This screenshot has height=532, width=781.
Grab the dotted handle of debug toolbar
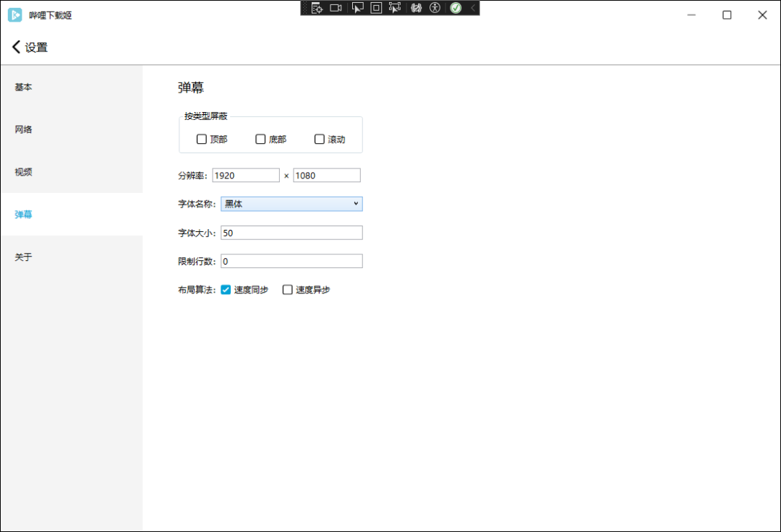click(x=305, y=8)
